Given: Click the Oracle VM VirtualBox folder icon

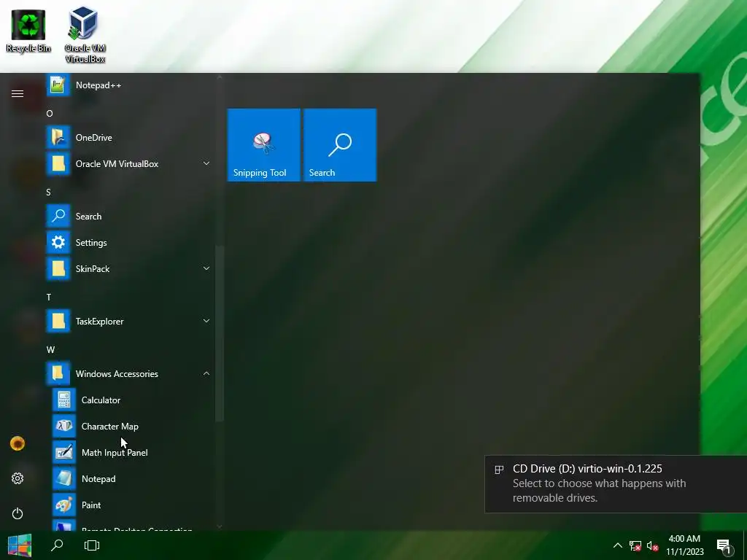Looking at the screenshot, I should pyautogui.click(x=58, y=164).
